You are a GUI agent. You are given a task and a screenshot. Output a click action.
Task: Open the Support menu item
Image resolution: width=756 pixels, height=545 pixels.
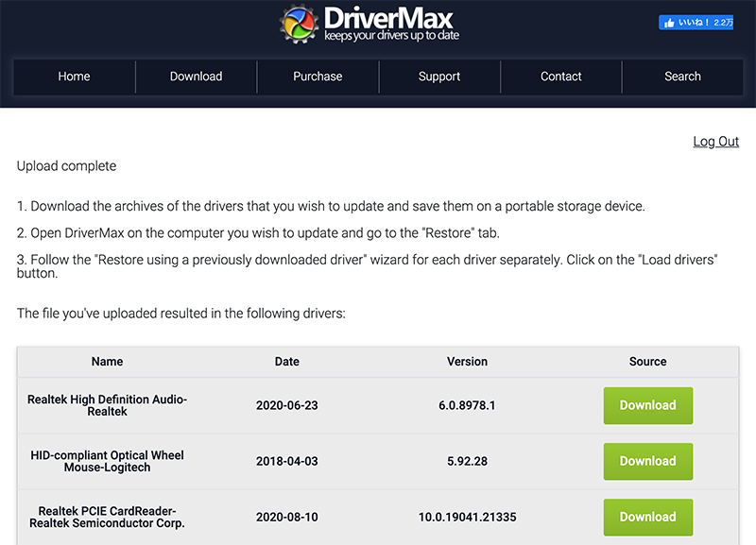coord(439,77)
